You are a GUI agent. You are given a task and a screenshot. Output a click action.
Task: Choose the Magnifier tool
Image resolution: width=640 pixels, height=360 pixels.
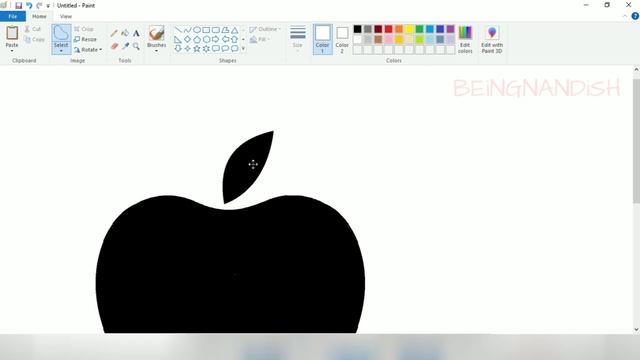click(x=136, y=46)
